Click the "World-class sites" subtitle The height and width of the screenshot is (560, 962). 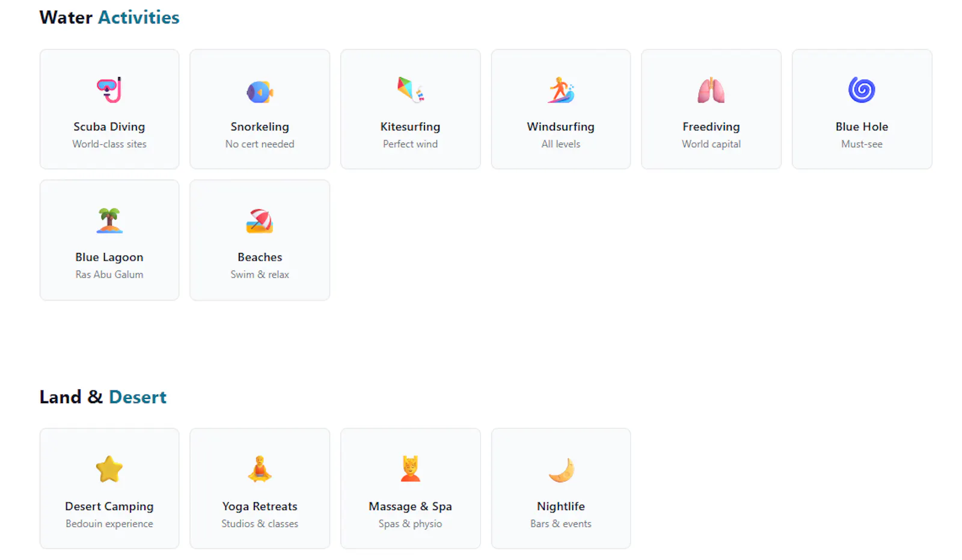(x=109, y=144)
